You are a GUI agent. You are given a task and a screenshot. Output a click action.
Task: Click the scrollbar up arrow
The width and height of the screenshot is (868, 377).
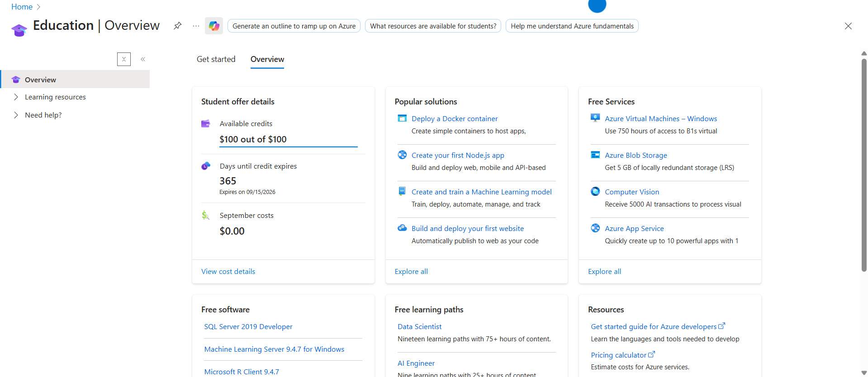864,53
